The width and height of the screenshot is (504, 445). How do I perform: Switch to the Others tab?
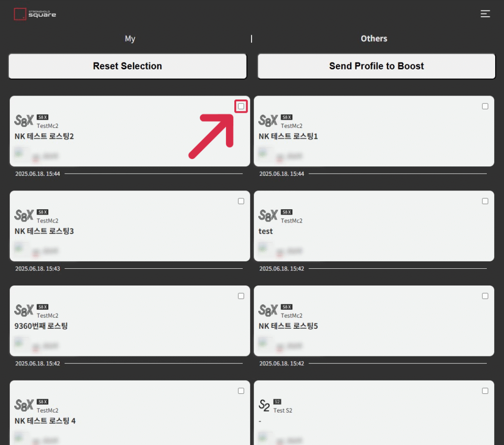[374, 38]
